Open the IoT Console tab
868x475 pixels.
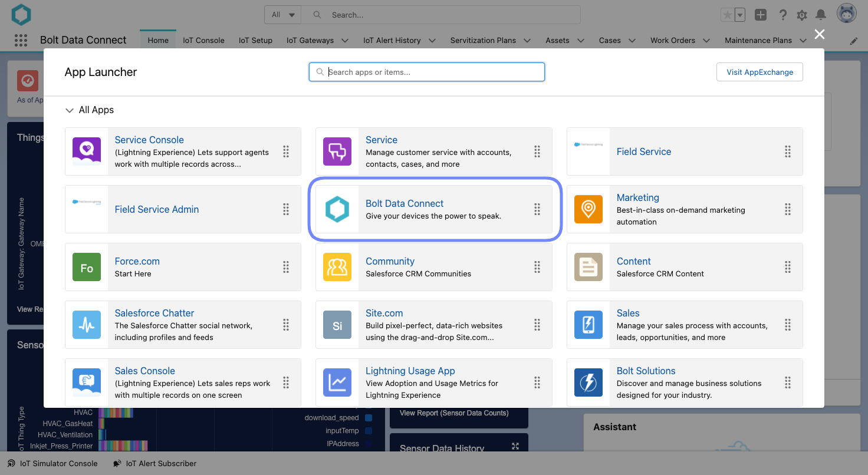click(x=203, y=40)
